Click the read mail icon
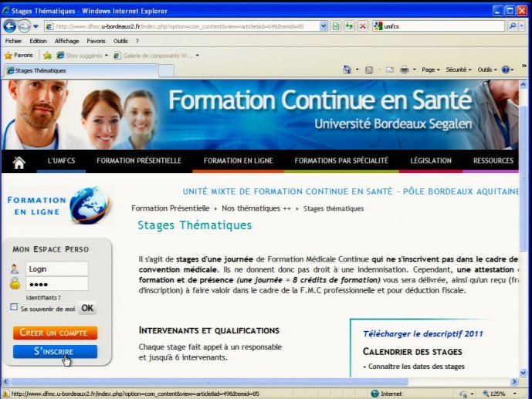Viewport: 532px width, 399px height. pos(389,69)
